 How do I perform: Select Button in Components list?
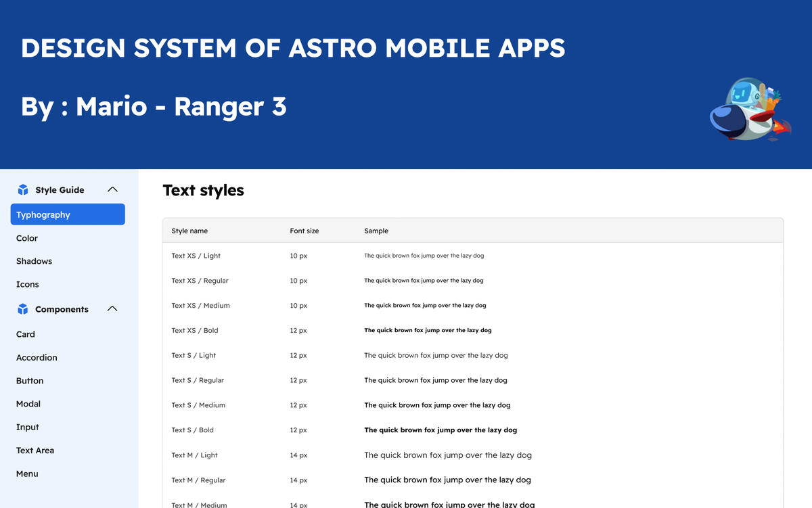point(30,381)
